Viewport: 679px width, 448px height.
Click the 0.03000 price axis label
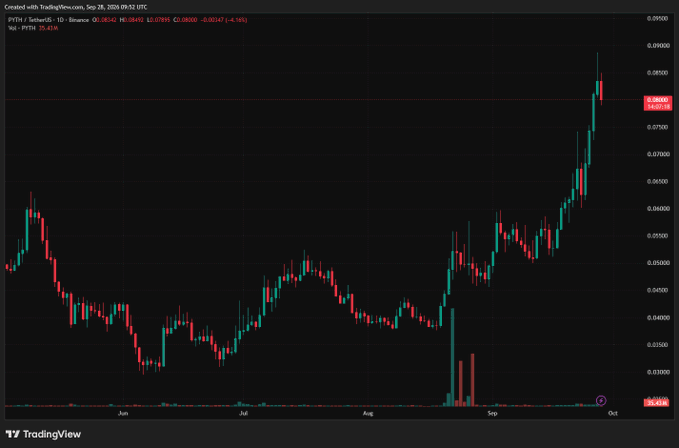pyautogui.click(x=658, y=372)
